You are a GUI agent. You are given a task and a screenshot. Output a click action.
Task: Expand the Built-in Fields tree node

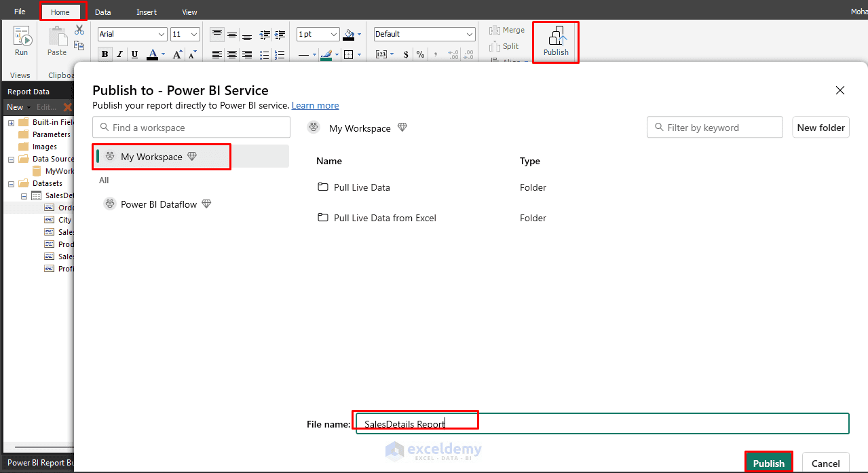[12, 122]
